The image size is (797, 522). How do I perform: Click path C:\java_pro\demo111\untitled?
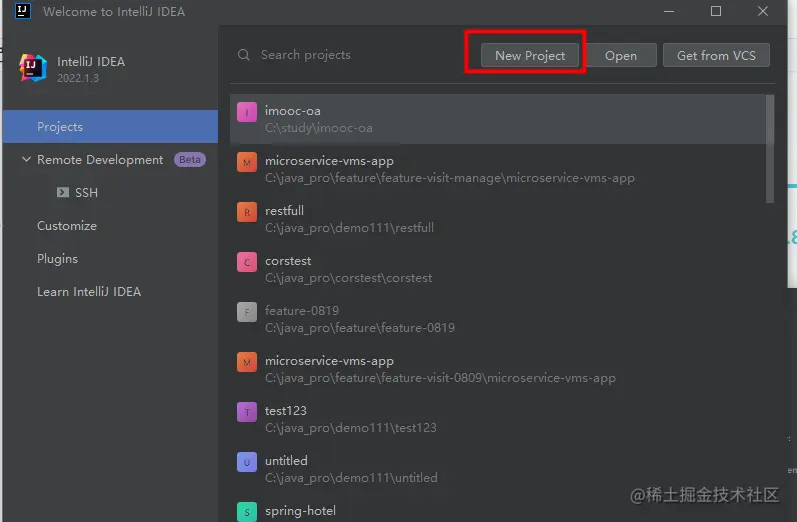pyautogui.click(x=351, y=478)
